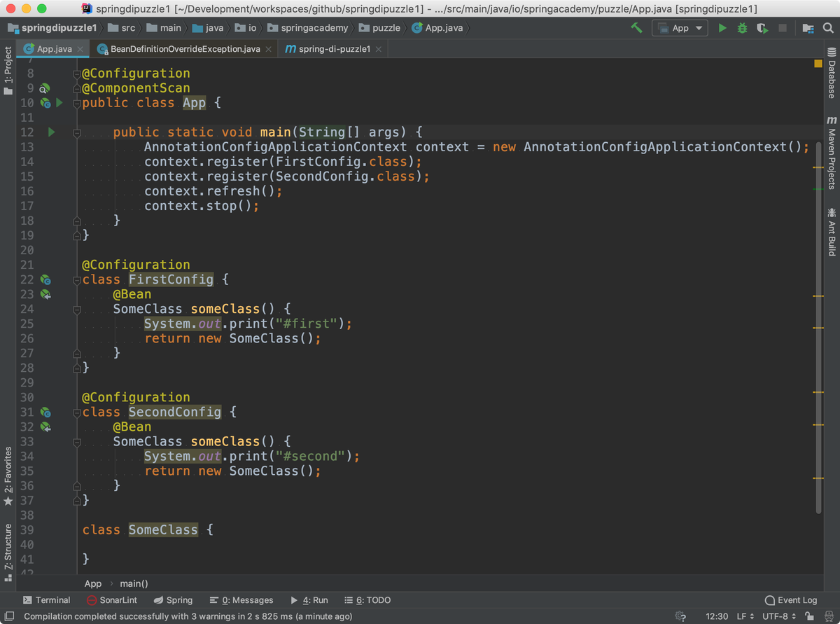This screenshot has height=624, width=840.
Task: Click run gutter arrow beside main method
Action: coord(51,132)
